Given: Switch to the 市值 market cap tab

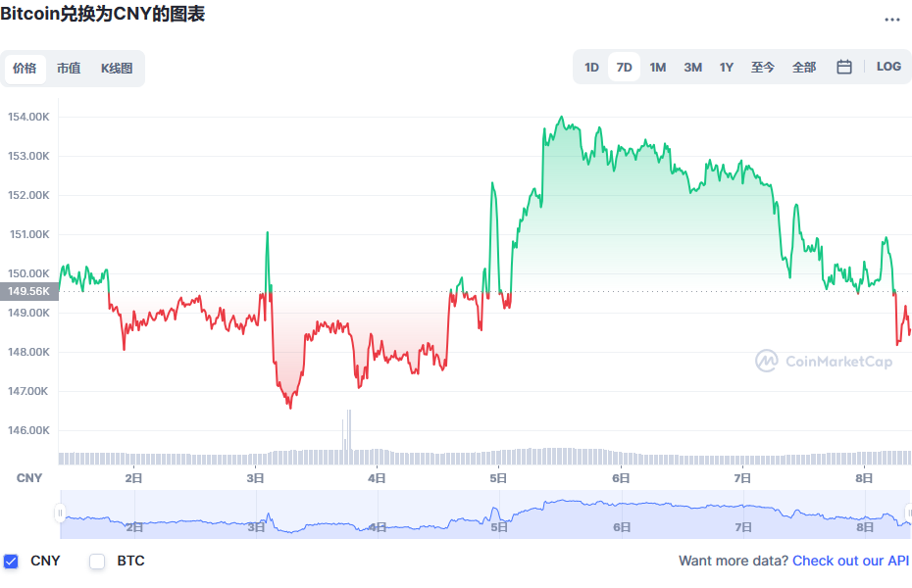Looking at the screenshot, I should [x=69, y=69].
